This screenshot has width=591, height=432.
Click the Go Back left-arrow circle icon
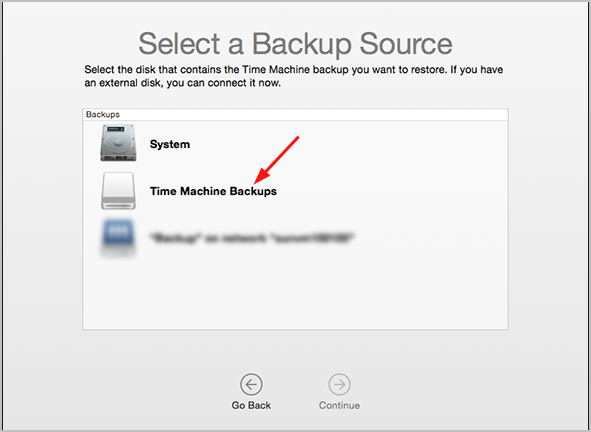(251, 385)
